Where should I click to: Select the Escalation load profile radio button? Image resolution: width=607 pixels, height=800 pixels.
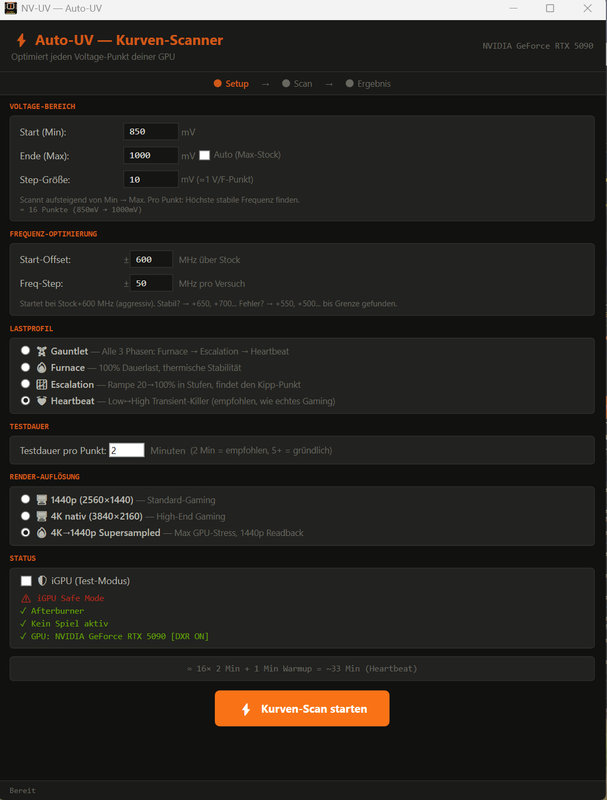click(25, 384)
